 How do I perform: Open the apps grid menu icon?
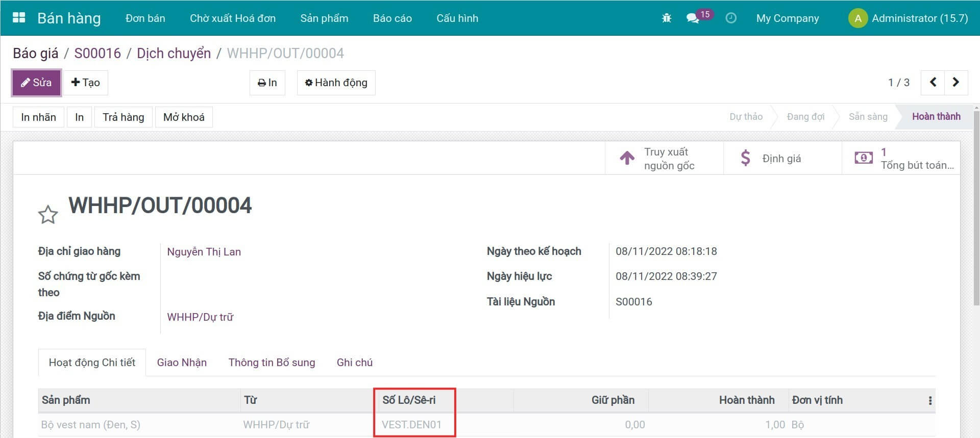point(19,18)
